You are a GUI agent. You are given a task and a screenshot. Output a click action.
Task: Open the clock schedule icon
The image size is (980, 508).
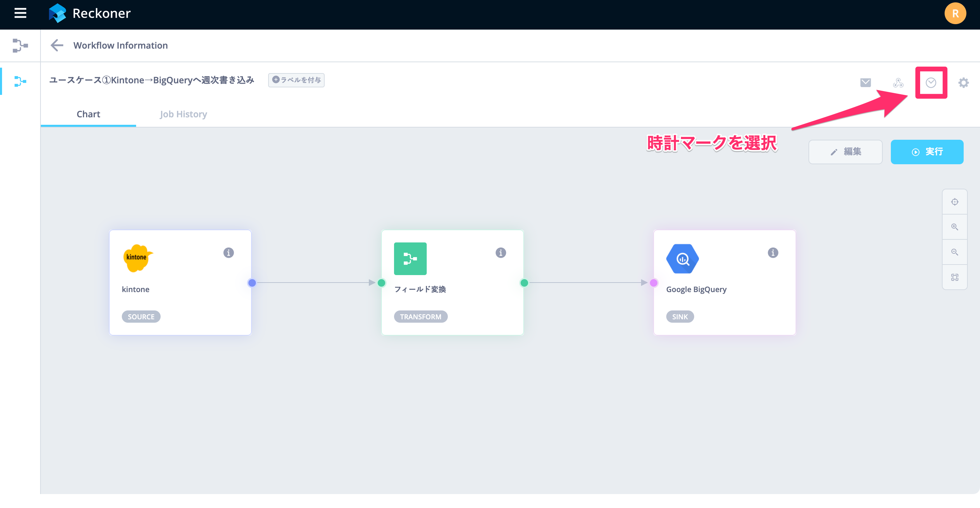[931, 83]
